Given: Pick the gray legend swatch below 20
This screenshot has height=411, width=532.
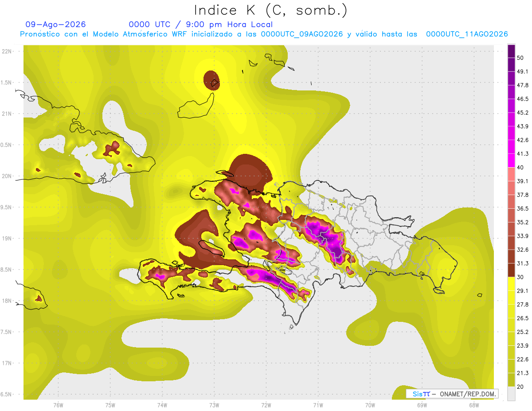Looking at the screenshot, I should pos(511,394).
